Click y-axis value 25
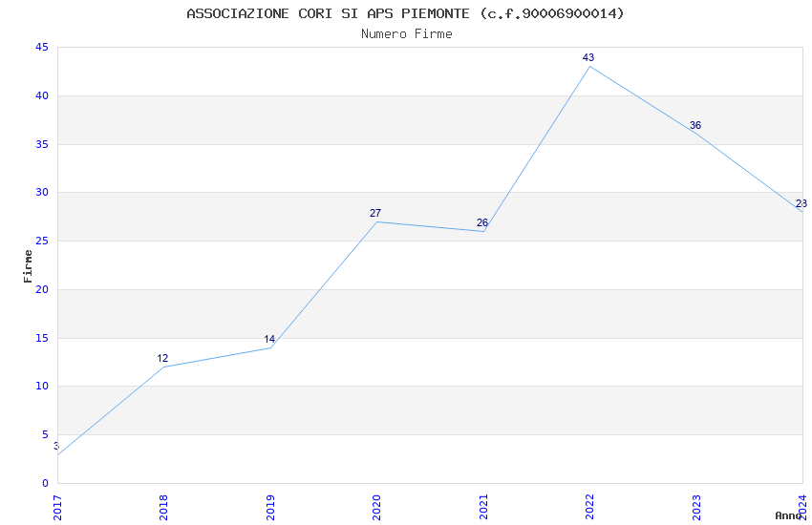 click(42, 241)
